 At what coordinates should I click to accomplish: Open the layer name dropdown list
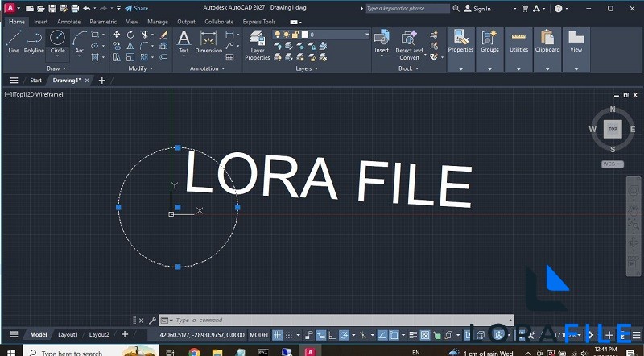[x=367, y=35]
